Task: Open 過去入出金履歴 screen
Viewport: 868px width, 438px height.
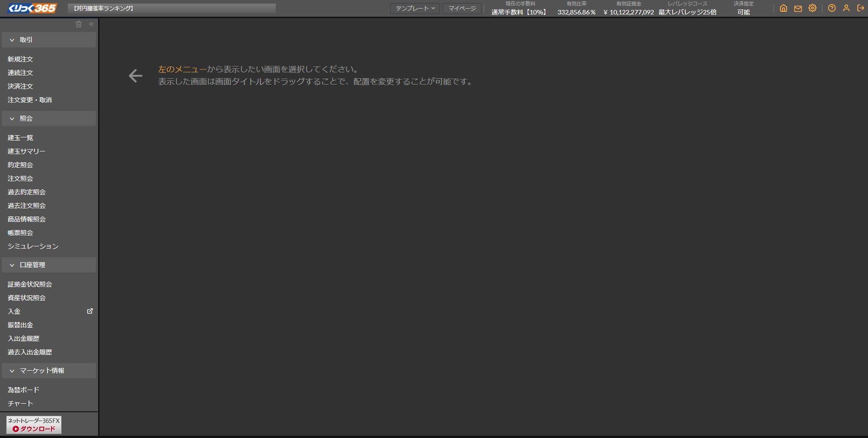Action: click(x=30, y=352)
